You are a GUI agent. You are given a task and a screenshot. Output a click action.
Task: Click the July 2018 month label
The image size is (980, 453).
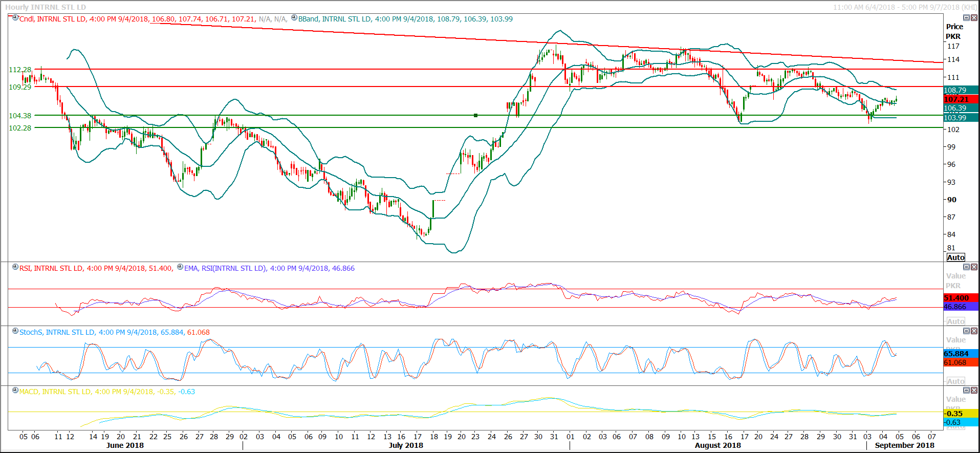(406, 445)
